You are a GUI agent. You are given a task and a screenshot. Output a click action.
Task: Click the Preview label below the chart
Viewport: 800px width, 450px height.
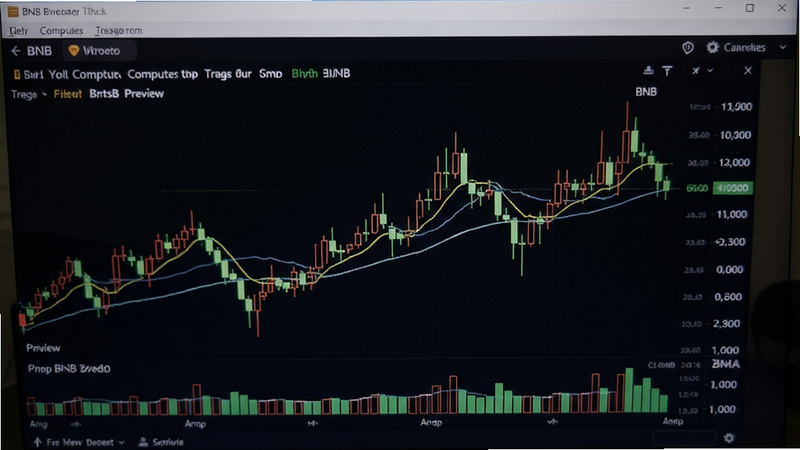(x=43, y=348)
